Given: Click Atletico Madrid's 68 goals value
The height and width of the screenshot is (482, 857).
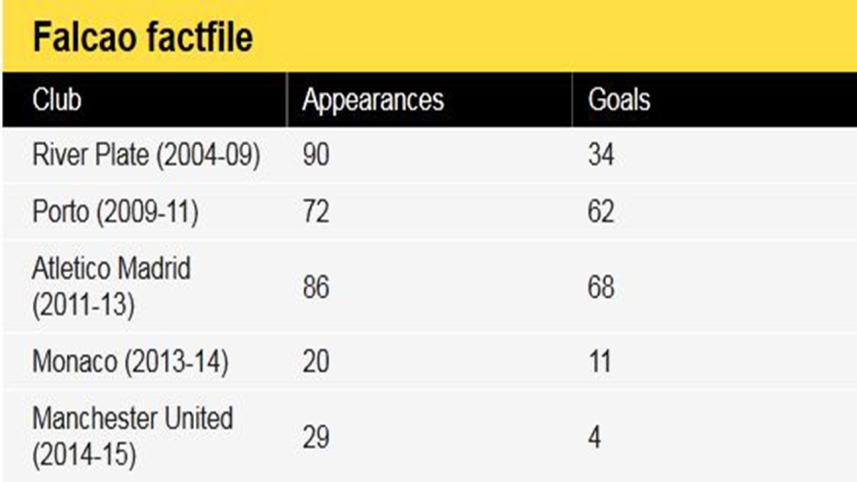Looking at the screenshot, I should (602, 287).
